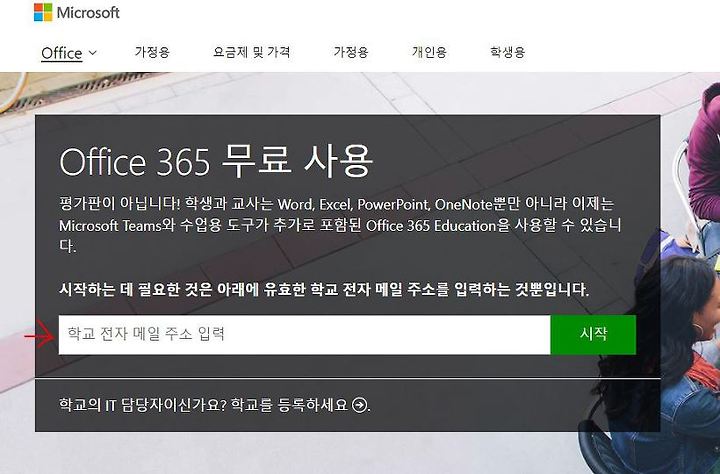Click the red arrow pointing at input
The image size is (720, 474).
coord(39,335)
